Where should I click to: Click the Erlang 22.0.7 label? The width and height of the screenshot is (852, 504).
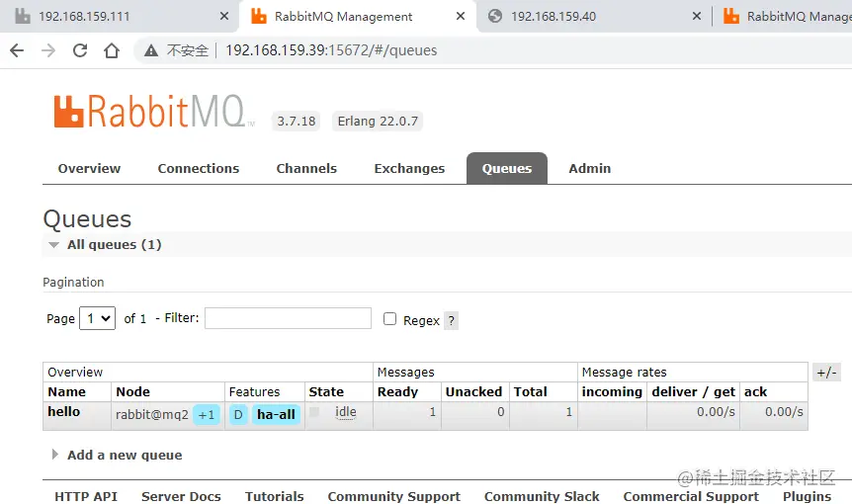click(x=378, y=122)
